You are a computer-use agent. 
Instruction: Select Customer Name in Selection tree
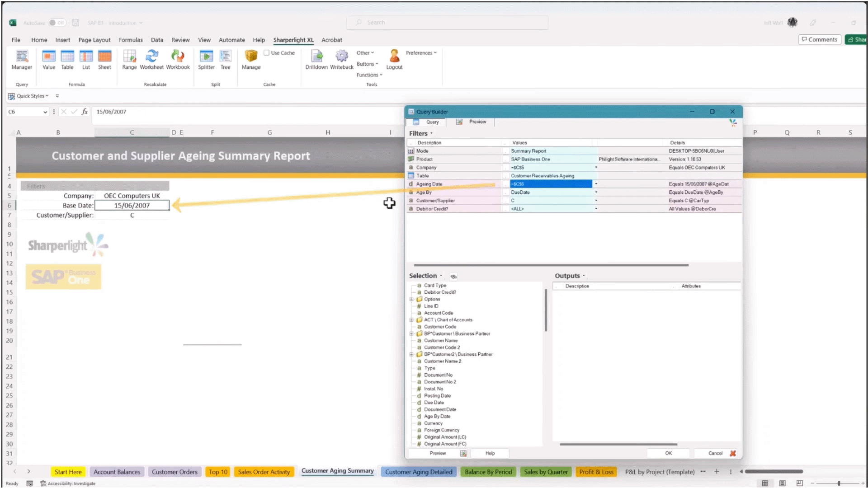441,341
